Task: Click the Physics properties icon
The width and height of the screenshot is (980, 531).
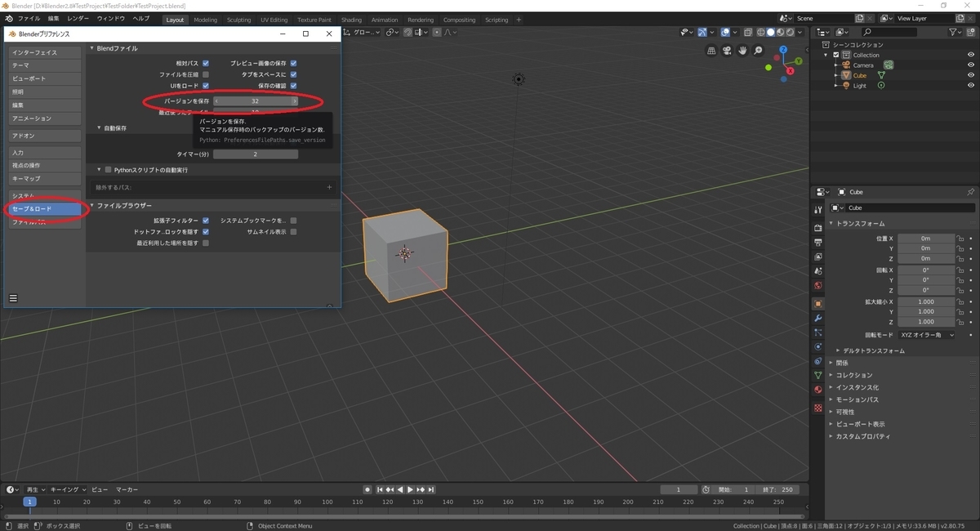Action: (817, 345)
